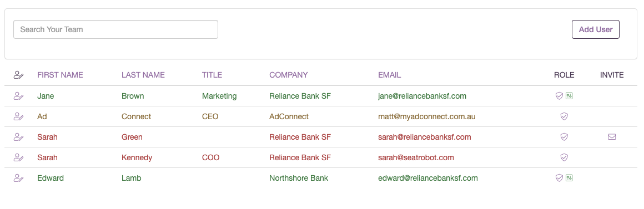
Task: Click Jane Brown's shield role icon
Action: [559, 96]
